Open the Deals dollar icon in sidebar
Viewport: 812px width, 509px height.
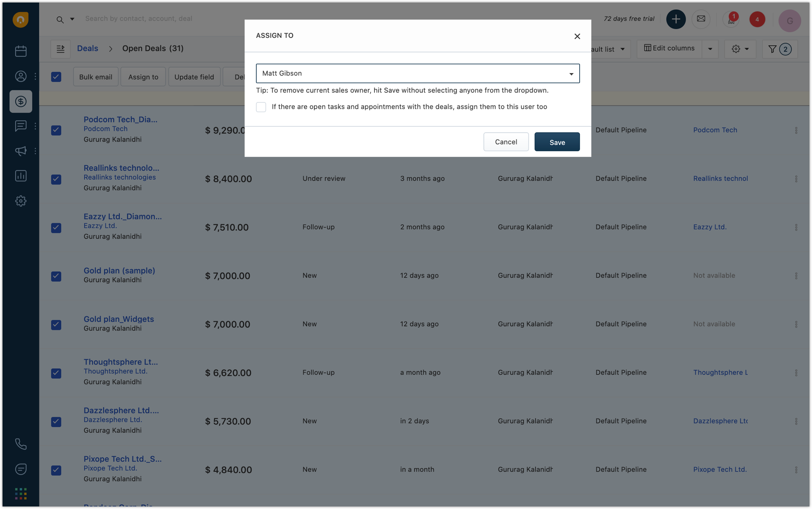point(21,101)
